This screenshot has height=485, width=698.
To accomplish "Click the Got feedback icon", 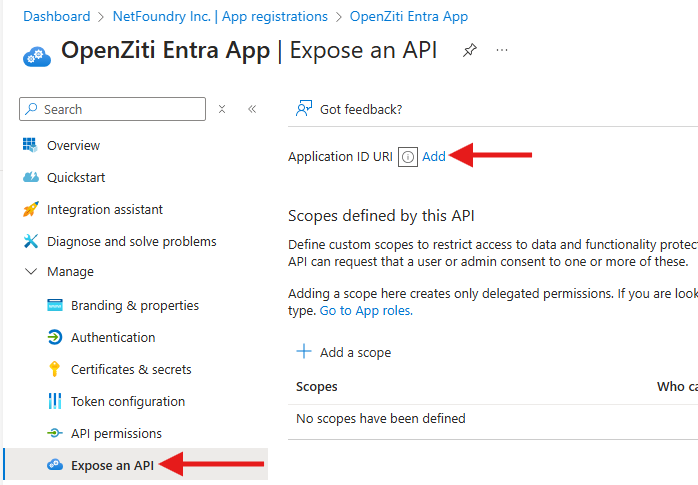I will coord(304,109).
